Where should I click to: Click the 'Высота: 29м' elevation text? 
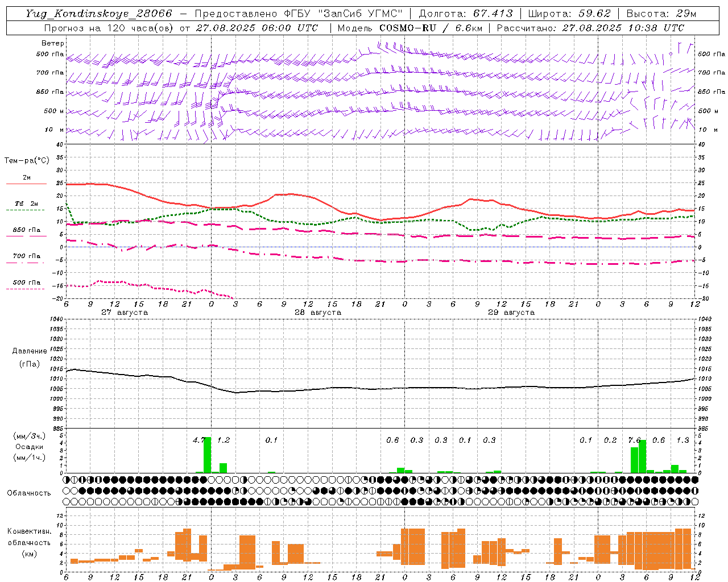coord(661,14)
